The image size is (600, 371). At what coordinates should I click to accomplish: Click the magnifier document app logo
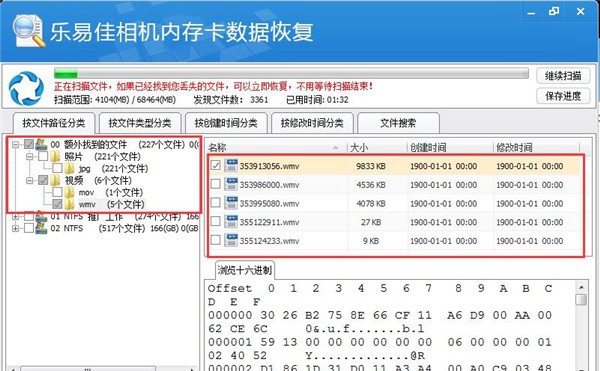click(28, 31)
